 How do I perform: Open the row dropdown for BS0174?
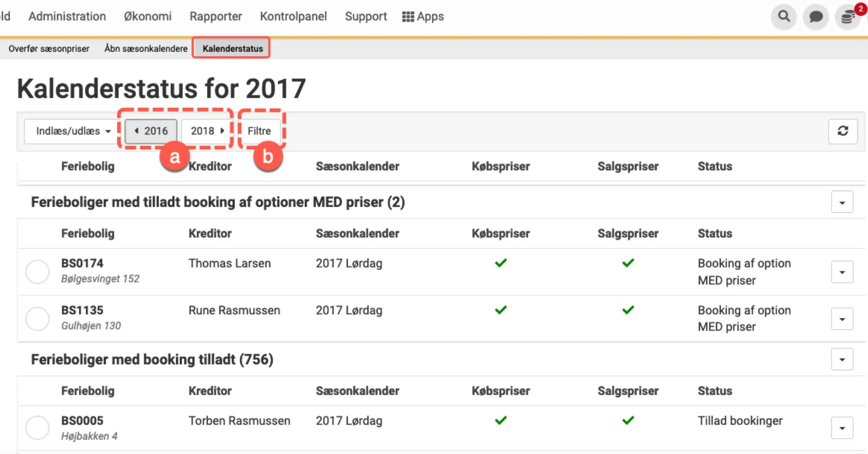(x=843, y=272)
